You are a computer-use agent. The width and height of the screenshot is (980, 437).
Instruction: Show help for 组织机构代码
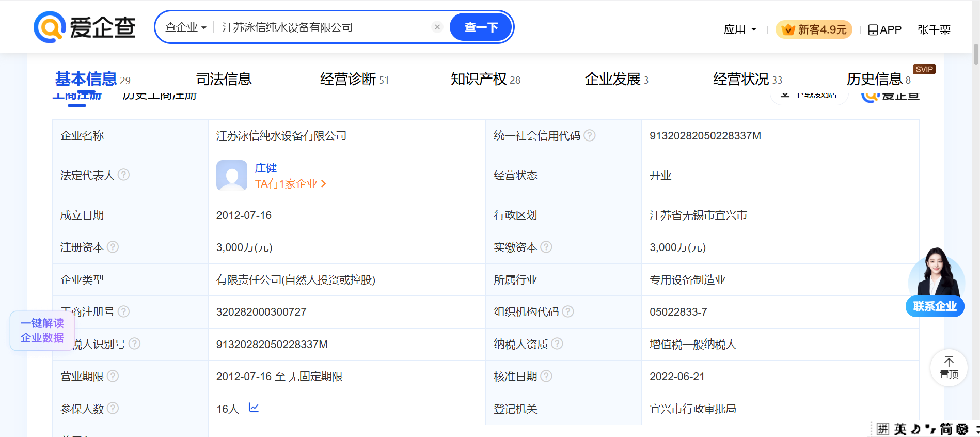568,311
